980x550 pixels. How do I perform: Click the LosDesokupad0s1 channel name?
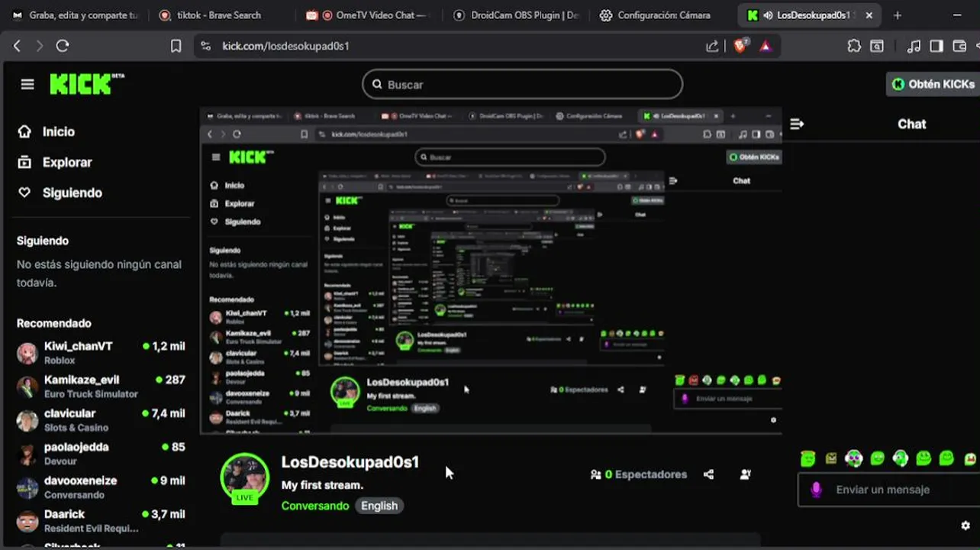pos(350,461)
